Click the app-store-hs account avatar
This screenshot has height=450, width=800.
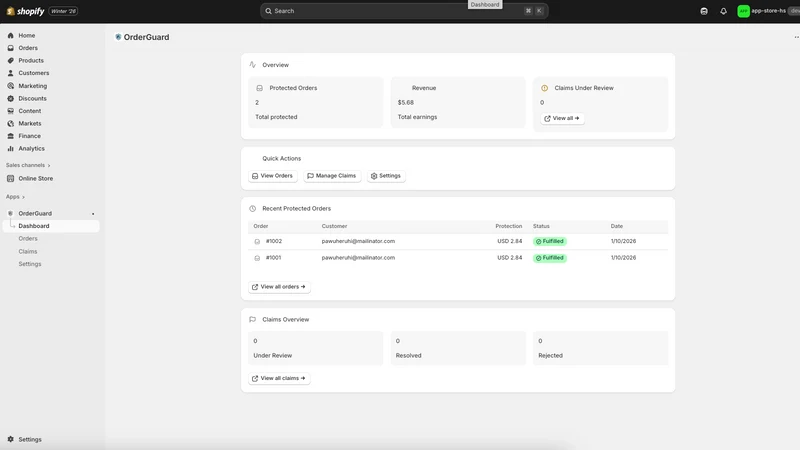tap(743, 11)
